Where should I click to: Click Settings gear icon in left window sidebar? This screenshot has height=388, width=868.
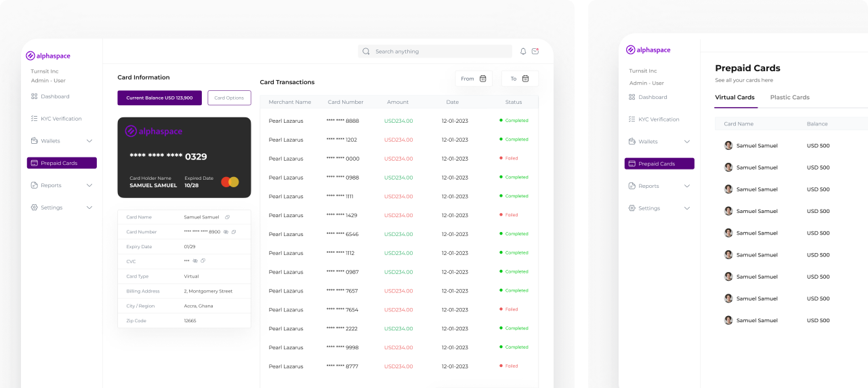pos(35,208)
